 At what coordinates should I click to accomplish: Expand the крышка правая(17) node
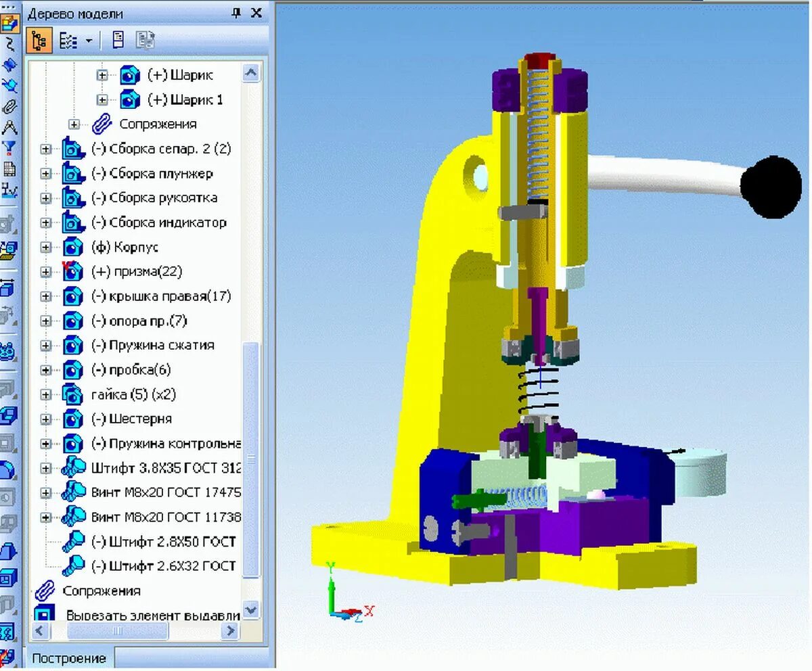click(45, 296)
